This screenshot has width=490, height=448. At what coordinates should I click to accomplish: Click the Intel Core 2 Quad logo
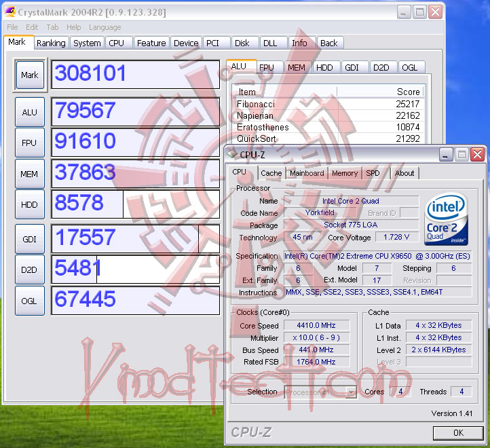[446, 219]
